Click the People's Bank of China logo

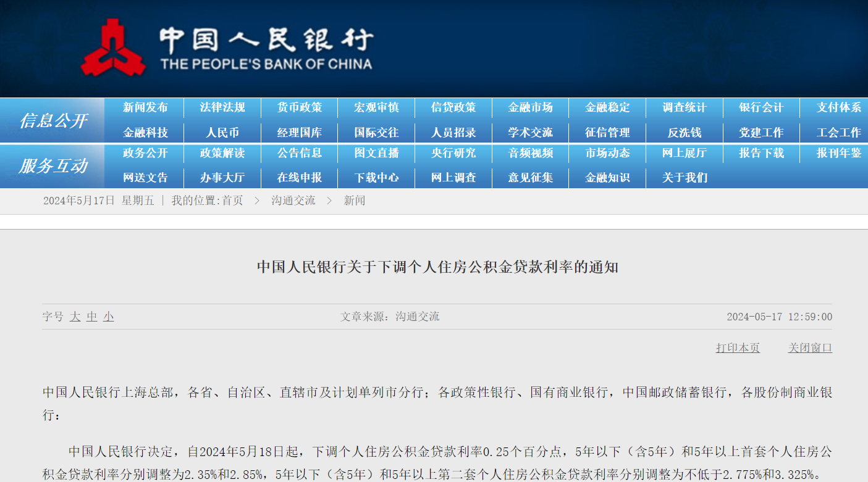click(x=227, y=48)
